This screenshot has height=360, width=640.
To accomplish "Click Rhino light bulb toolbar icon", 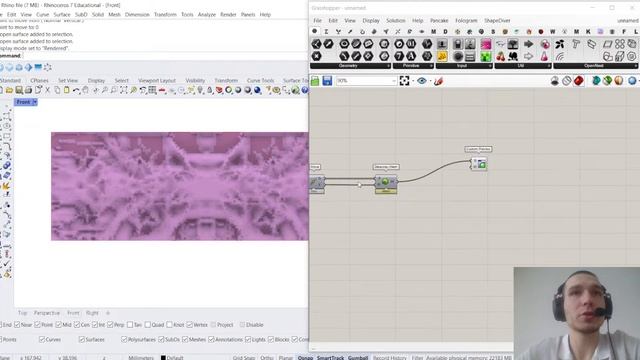I will click(200, 90).
